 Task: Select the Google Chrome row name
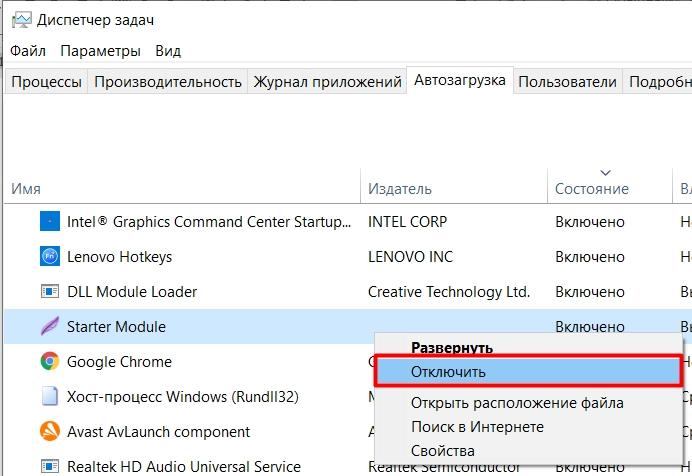click(x=120, y=362)
